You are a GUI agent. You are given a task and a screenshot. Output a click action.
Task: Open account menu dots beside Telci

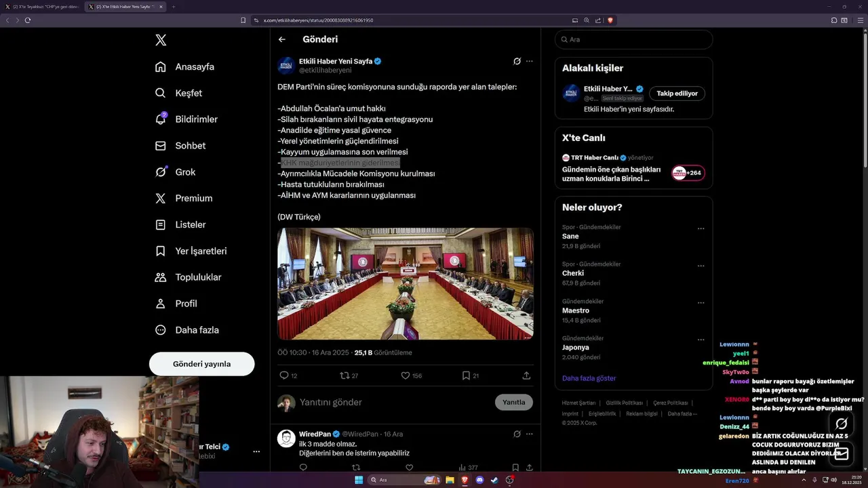coord(256,451)
